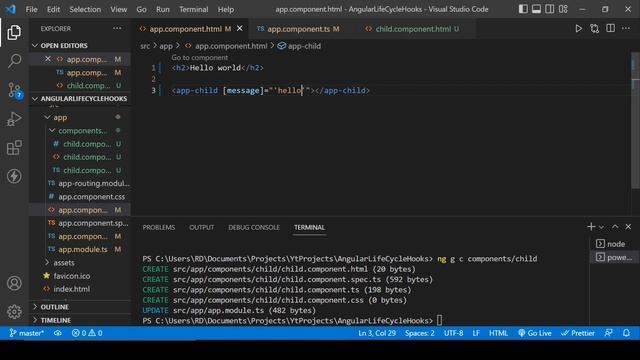The height and width of the screenshot is (360, 640).
Task: Click the master branch status bar item
Action: tap(27, 333)
